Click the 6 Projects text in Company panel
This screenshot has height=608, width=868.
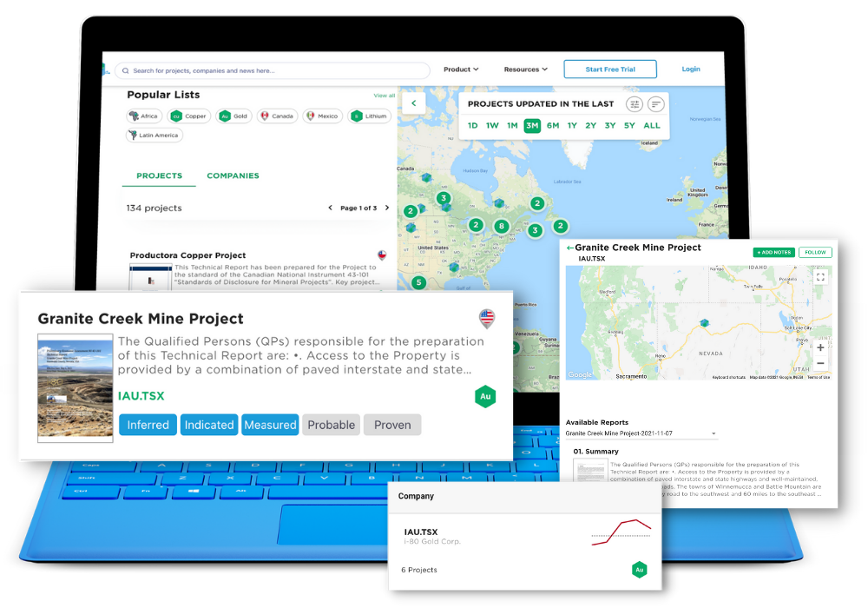tap(419, 570)
